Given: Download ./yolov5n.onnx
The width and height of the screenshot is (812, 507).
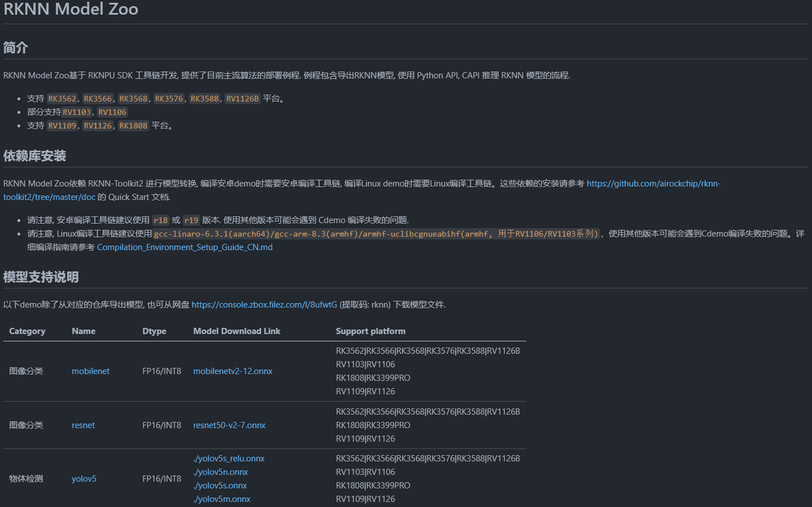Looking at the screenshot, I should click(221, 472).
